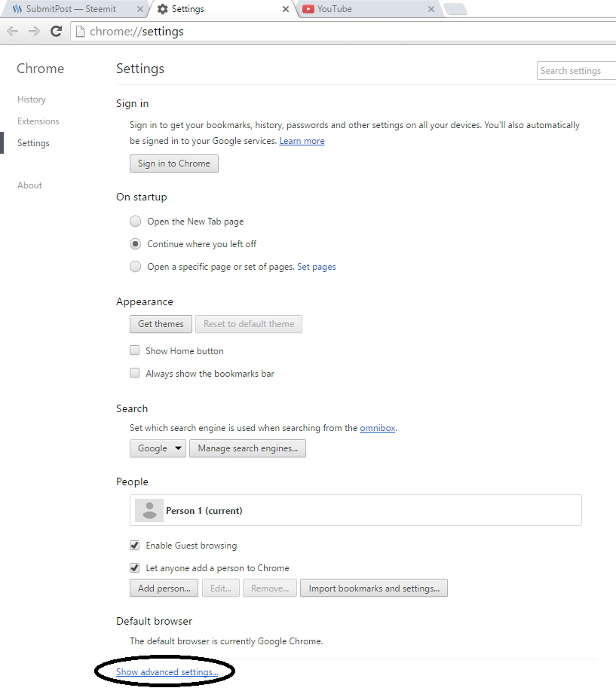The width and height of the screenshot is (616, 691).
Task: Click the reload page icon
Action: pos(56,31)
